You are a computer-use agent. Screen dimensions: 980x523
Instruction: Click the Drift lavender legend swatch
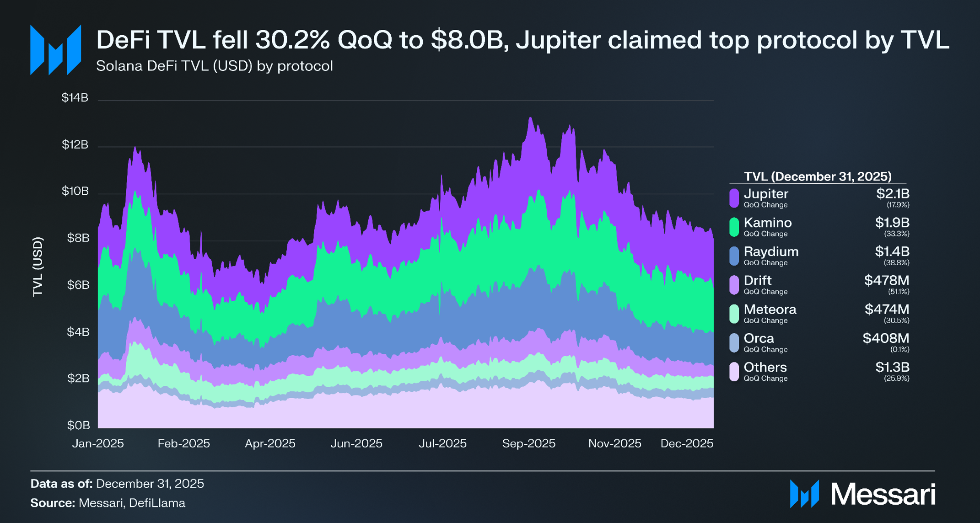click(734, 285)
